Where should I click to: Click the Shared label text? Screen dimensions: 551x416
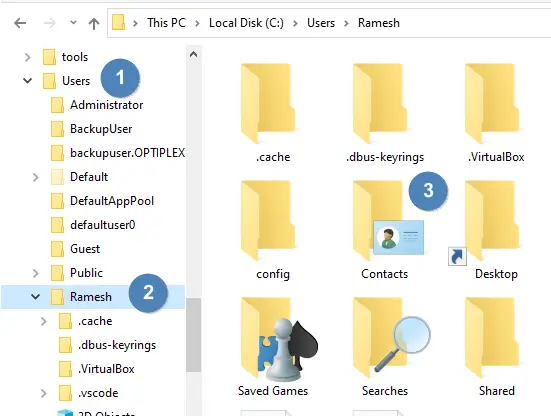pos(497,391)
